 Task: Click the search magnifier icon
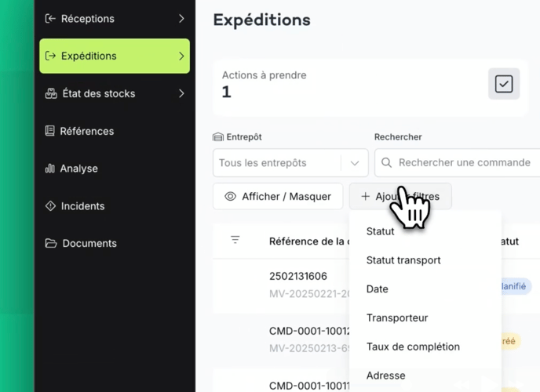coord(386,163)
